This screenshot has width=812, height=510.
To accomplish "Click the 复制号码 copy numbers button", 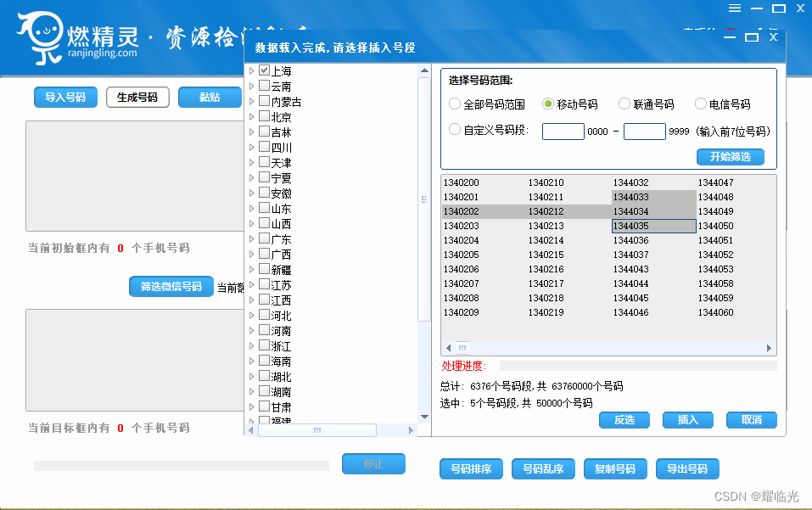I will click(x=614, y=468).
